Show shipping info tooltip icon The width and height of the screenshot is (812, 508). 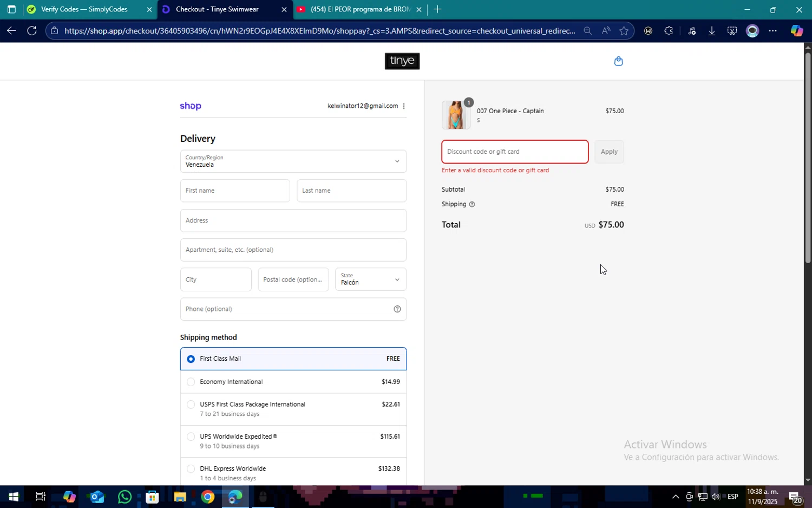tap(472, 205)
